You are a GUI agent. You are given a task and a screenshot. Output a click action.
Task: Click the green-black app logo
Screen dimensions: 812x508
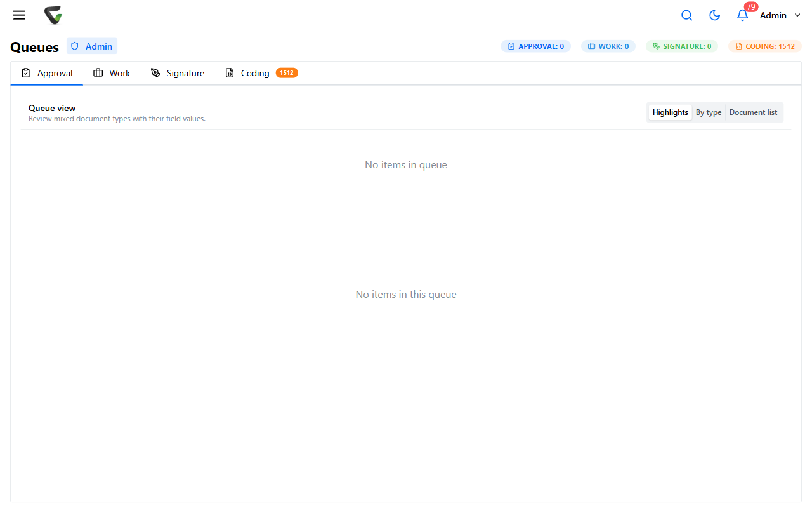53,15
